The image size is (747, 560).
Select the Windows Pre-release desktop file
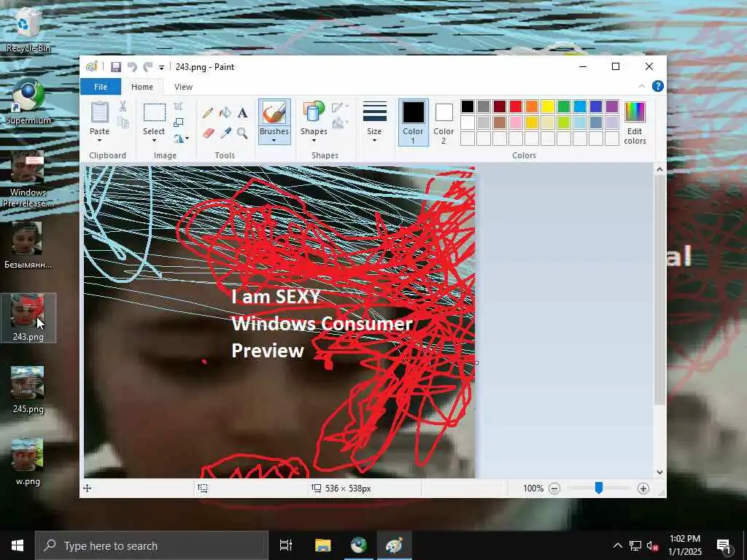tap(28, 179)
